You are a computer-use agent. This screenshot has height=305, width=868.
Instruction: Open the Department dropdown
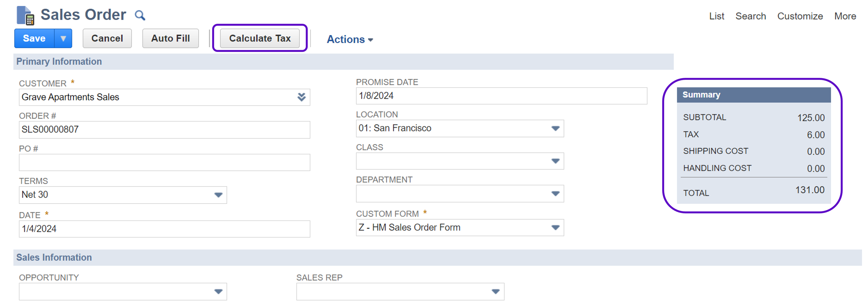[x=555, y=194]
